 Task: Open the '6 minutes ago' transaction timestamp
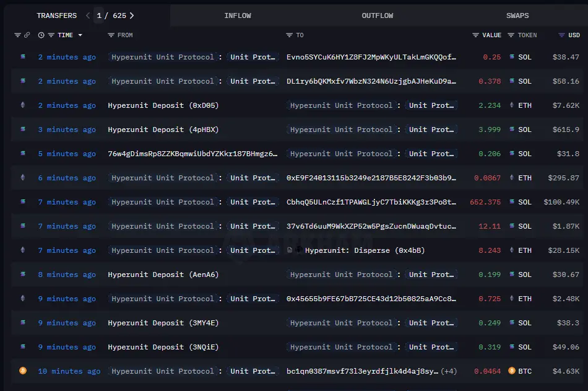[x=67, y=178]
